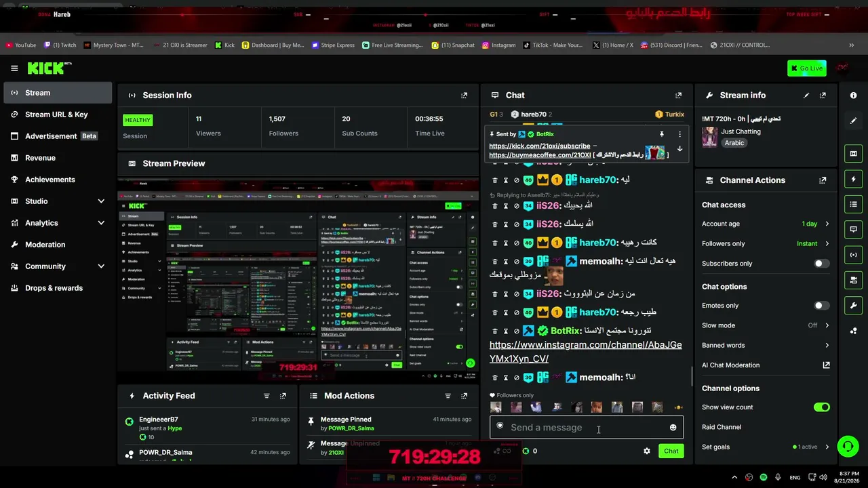Delete hareb70's 'ليه' message with trash icon
This screenshot has width=868, height=488.
coord(494,180)
